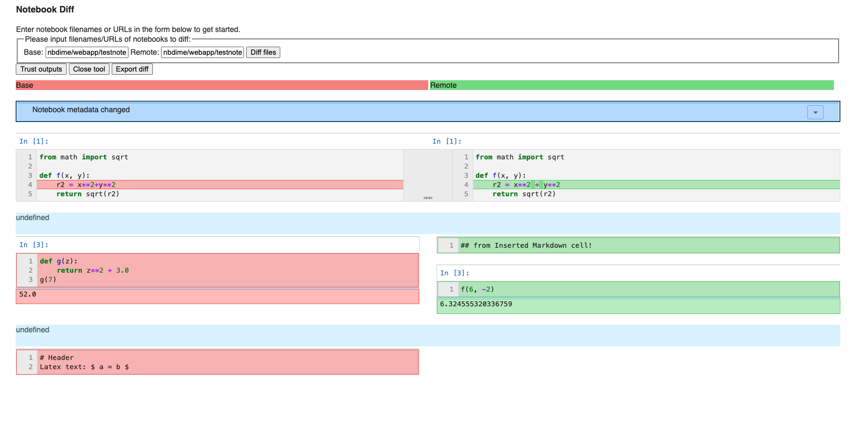The image size is (868, 425).
Task: Click the deleted '# Header' markdown cell
Action: tap(217, 362)
